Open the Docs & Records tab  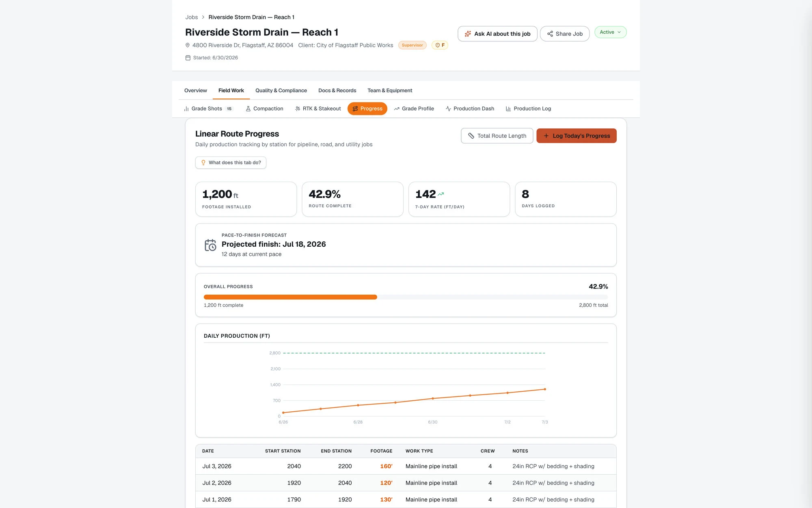pyautogui.click(x=337, y=90)
